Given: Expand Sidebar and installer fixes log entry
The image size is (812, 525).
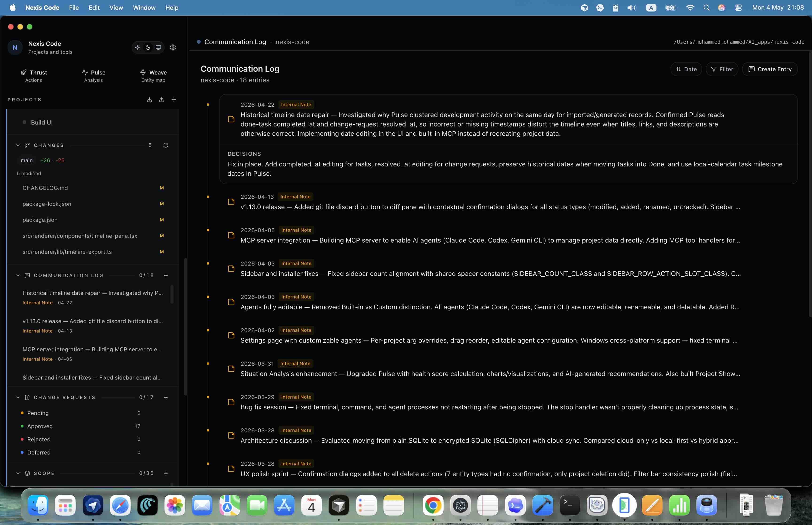Looking at the screenshot, I should [x=508, y=269].
